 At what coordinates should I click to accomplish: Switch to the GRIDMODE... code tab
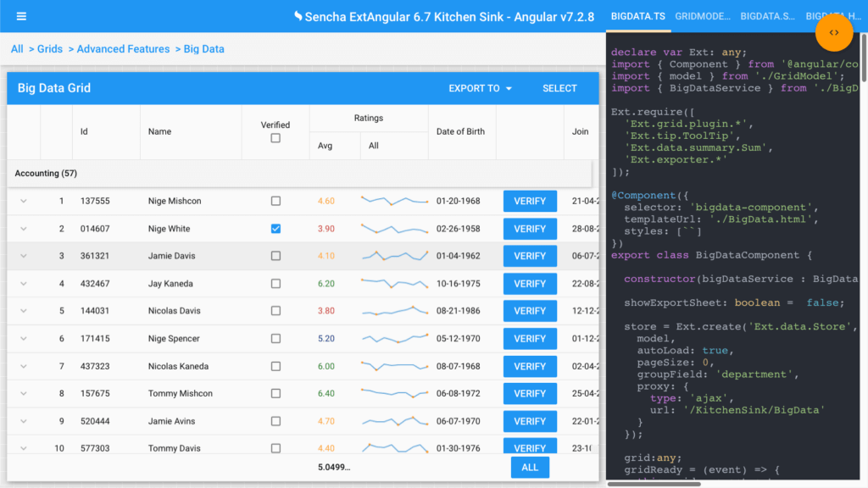[x=703, y=16]
